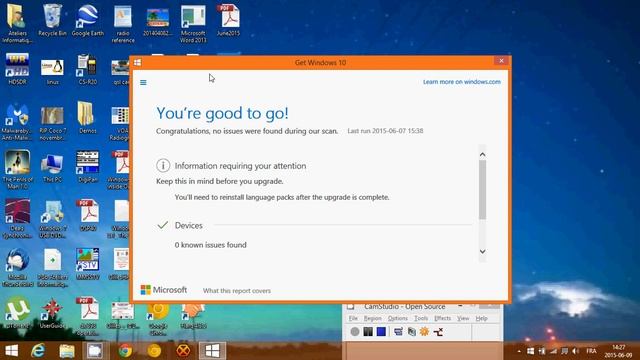
Task: Click the Microsoft logo in the dialog footer
Action: [164, 290]
